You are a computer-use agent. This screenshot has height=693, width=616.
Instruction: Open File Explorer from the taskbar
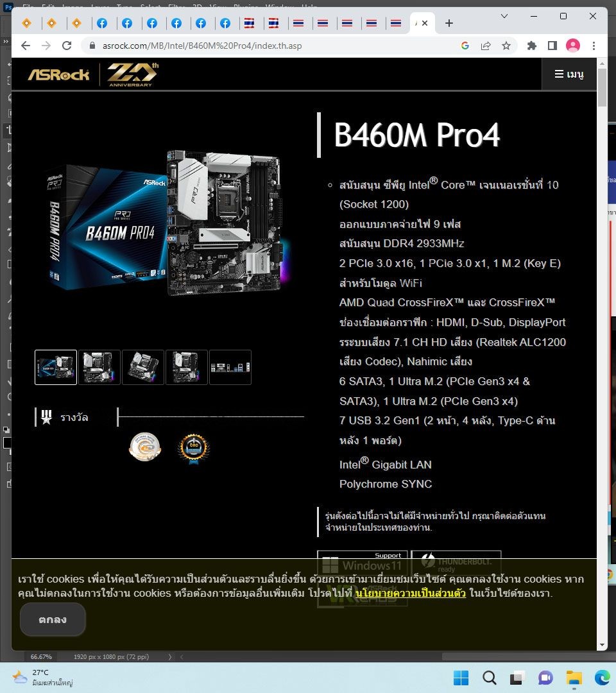[x=574, y=678]
